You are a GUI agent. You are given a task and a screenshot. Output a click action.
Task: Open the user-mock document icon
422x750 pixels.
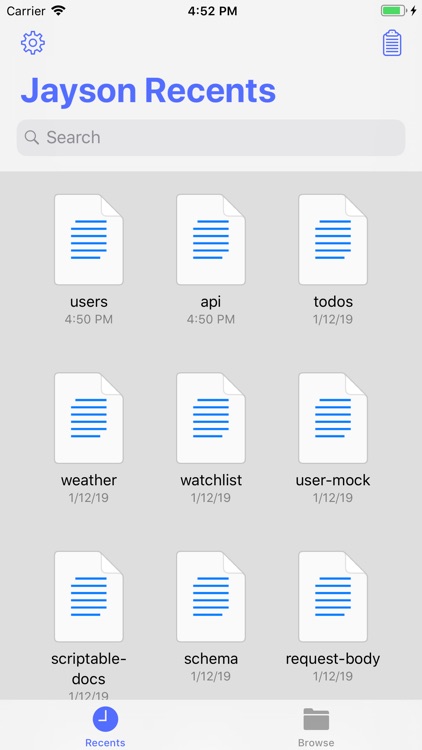(x=333, y=418)
